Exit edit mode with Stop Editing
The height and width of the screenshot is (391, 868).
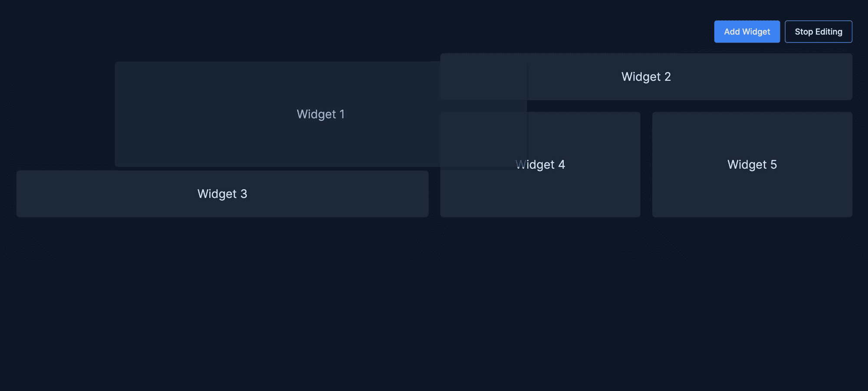coord(819,32)
